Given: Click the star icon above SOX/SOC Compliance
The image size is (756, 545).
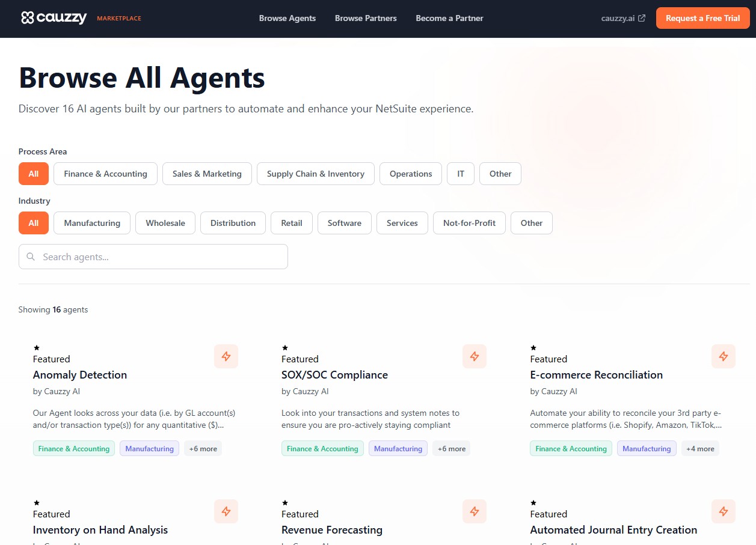Looking at the screenshot, I should click(285, 348).
